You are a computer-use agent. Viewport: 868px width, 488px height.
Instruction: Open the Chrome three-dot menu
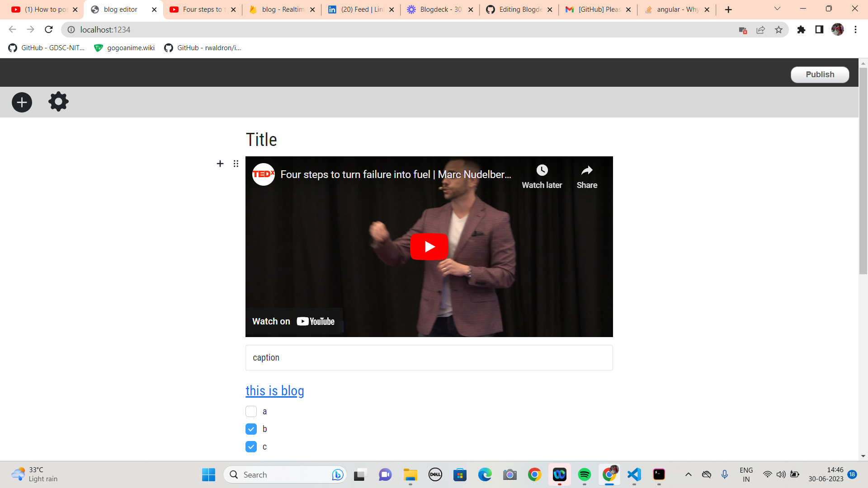(855, 29)
